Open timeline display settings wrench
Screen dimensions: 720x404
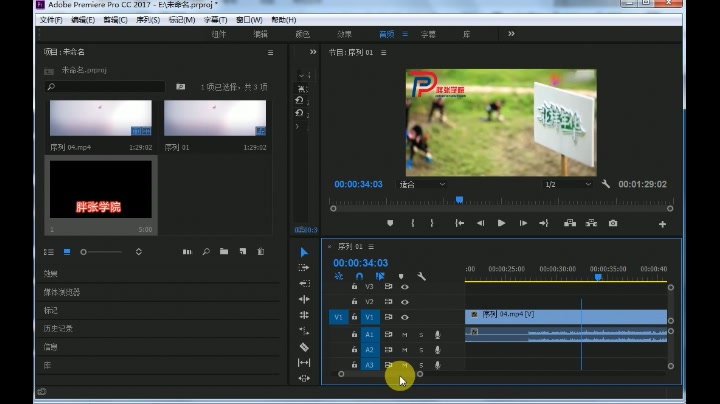422,276
